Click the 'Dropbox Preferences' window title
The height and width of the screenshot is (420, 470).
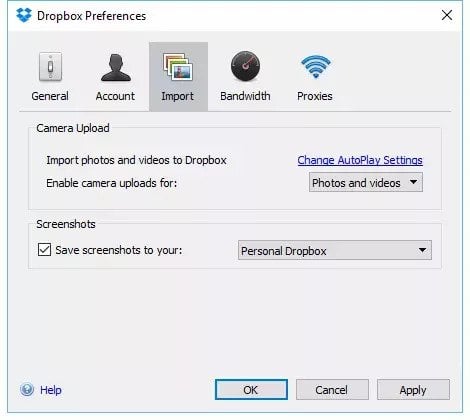(92, 16)
